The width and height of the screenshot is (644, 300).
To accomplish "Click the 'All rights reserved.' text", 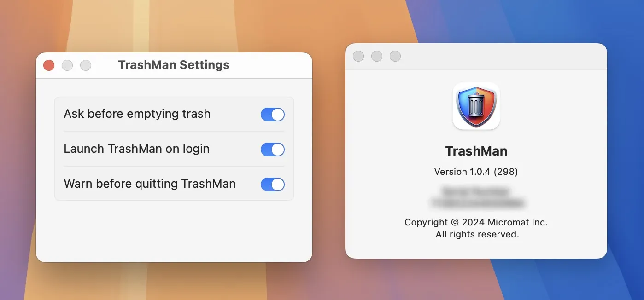I will 477,234.
